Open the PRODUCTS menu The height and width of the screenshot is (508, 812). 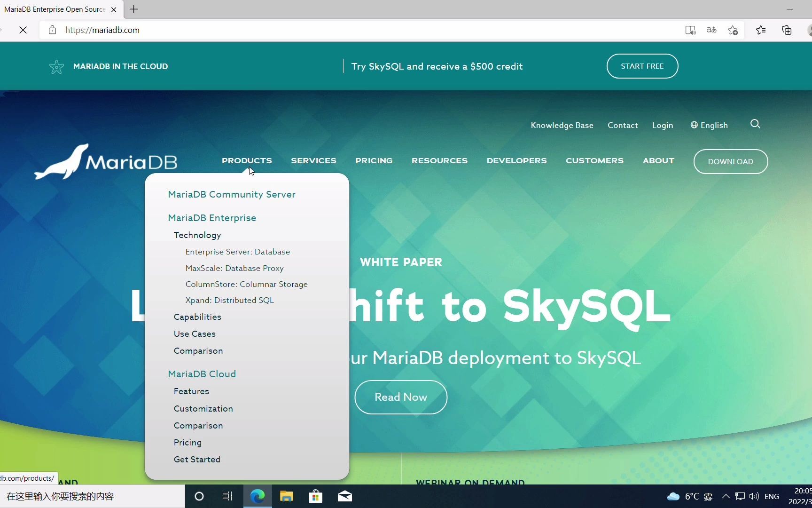coord(247,160)
